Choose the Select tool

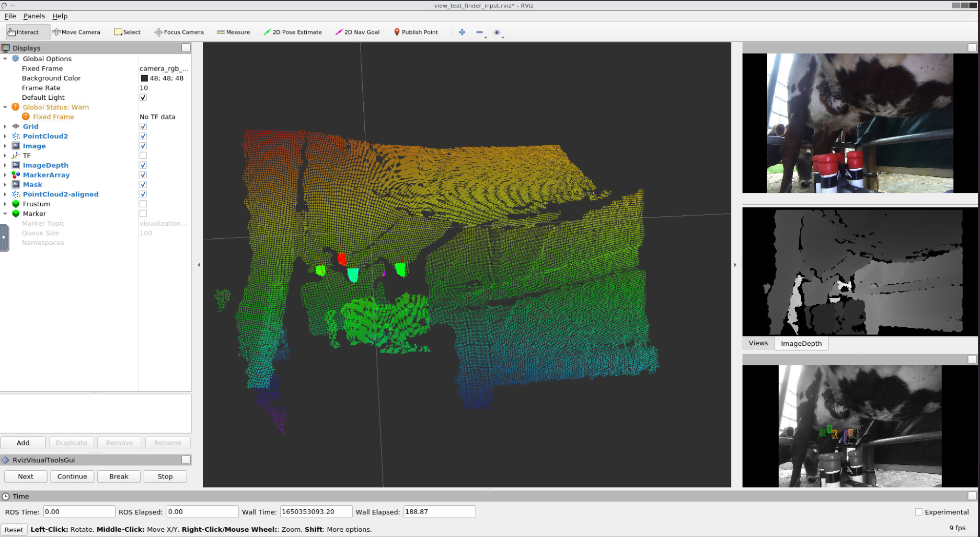(127, 32)
